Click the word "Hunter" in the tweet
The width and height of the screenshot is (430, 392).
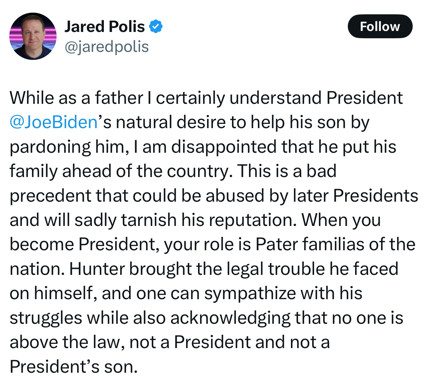97,269
